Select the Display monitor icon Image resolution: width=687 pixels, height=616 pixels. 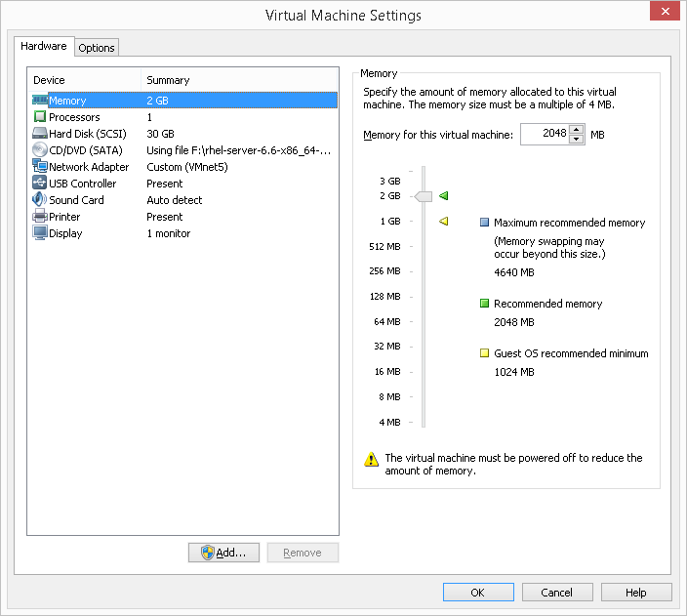click(40, 233)
